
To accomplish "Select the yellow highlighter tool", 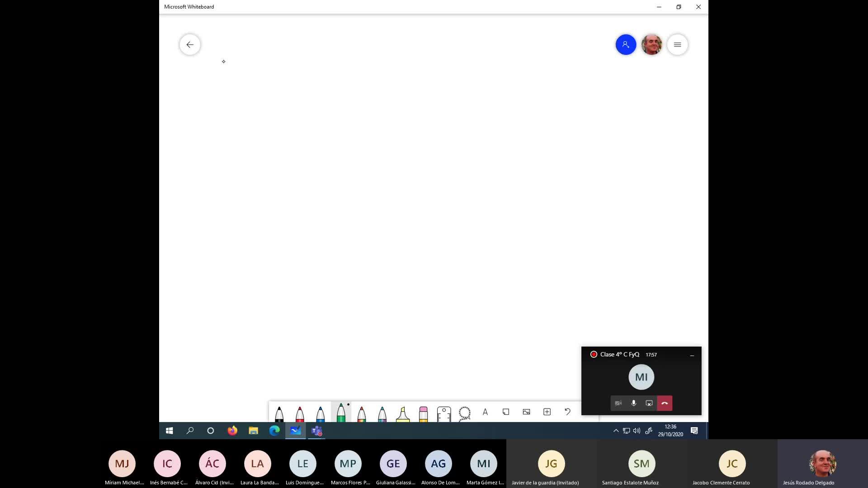I will click(402, 413).
